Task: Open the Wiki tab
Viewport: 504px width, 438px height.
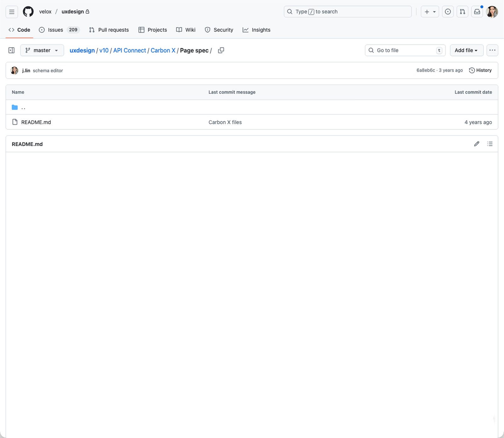Action: pyautogui.click(x=186, y=30)
